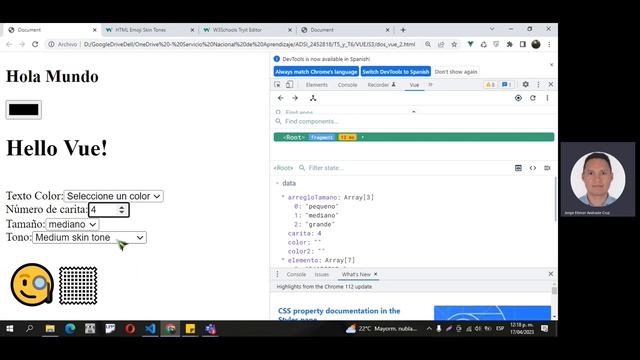Image resolution: width=640 pixels, height=360 pixels.
Task: Open the black color picker swatch
Action: pyautogui.click(x=24, y=110)
